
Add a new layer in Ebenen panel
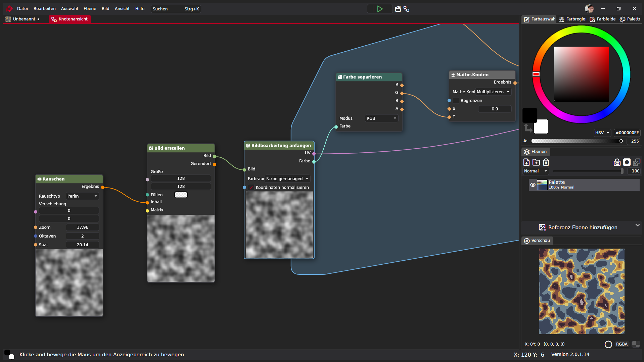click(526, 162)
